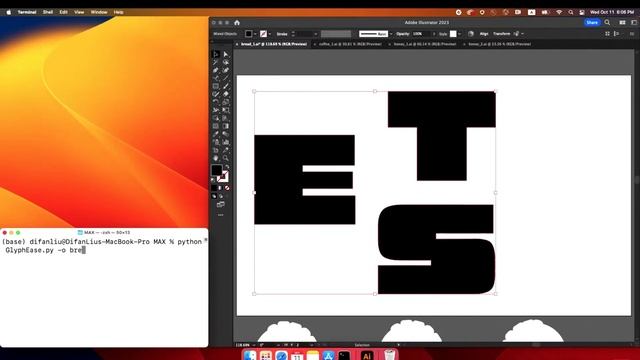640x360 pixels.
Task: Select the Curvature tool
Action: tap(226, 70)
